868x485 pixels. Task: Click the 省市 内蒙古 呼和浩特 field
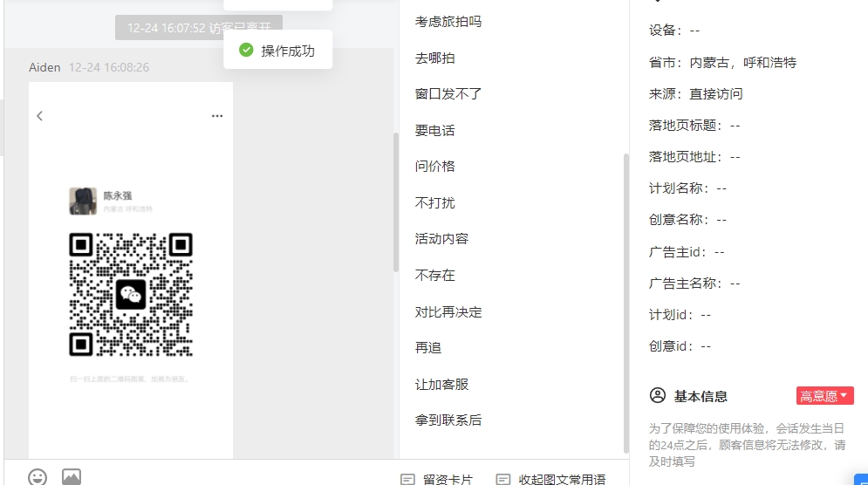(x=722, y=63)
